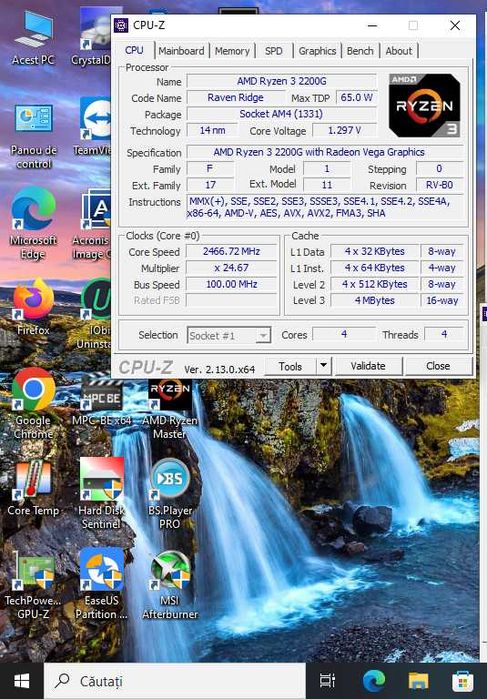Open EaseUS Partition shortcut
487x699 pixels.
[x=102, y=584]
